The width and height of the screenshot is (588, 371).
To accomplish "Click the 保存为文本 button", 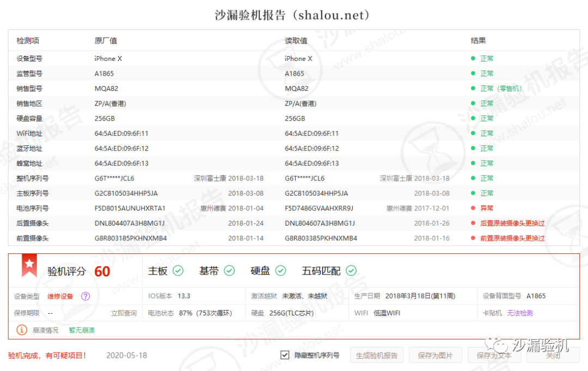I will point(494,355).
